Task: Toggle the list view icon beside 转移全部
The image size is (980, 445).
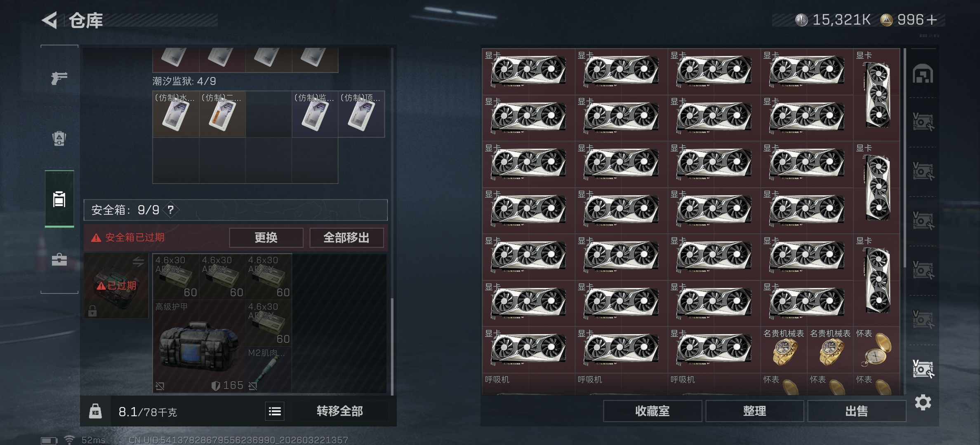Action: coord(275,411)
